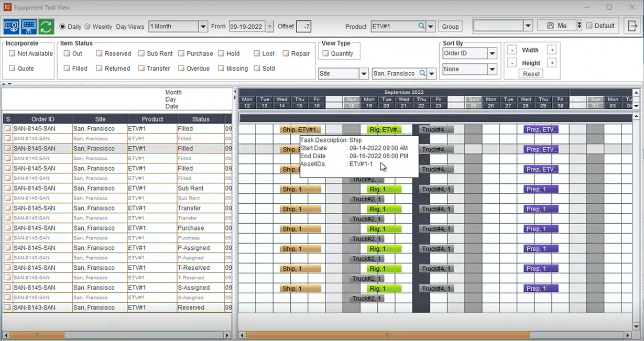The image size is (644, 341).
Task: Click the search magnifier in Product field
Action: 421,26
